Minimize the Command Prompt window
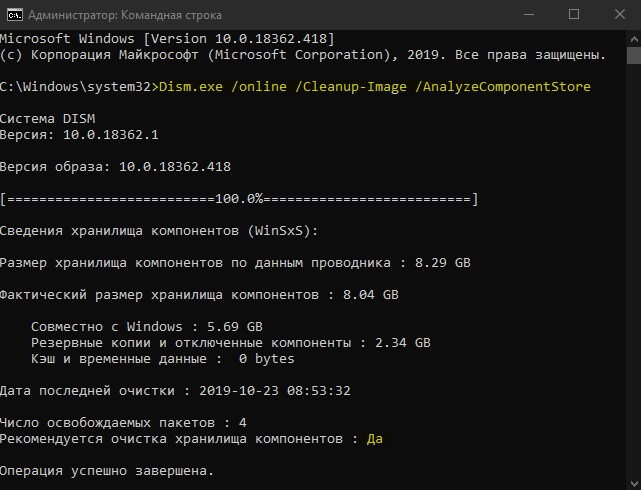This screenshot has height=490, width=641. [529, 15]
